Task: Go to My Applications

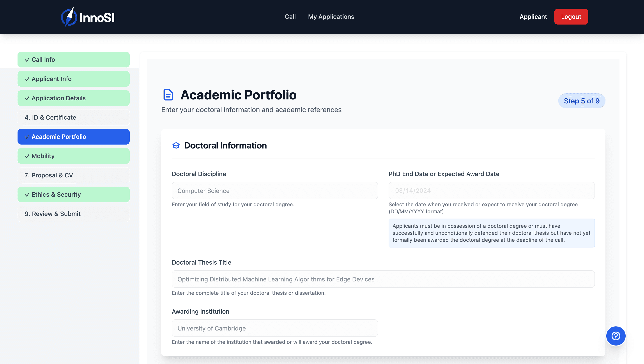Action: click(x=331, y=17)
